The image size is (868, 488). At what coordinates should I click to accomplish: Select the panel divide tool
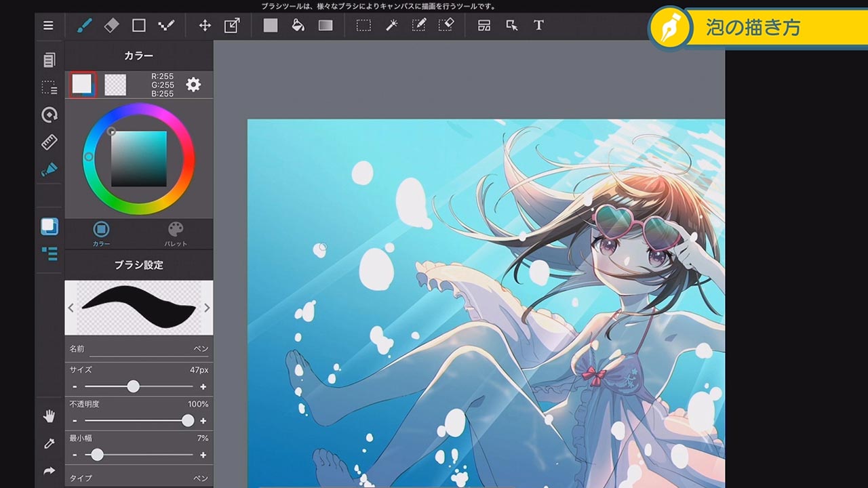click(484, 26)
